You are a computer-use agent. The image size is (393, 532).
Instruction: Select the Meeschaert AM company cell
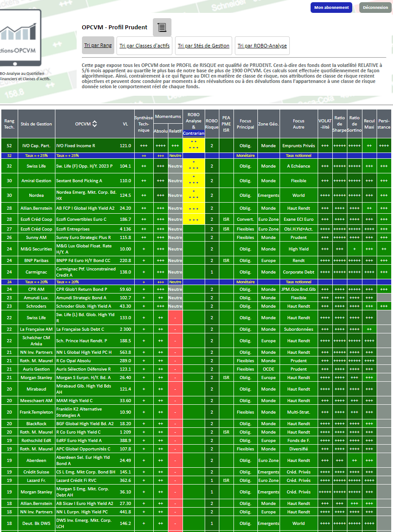tap(36, 401)
